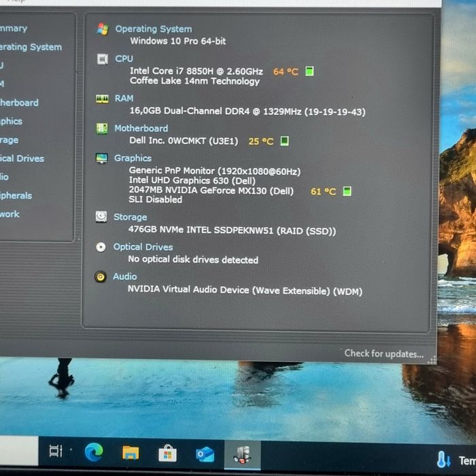Open Microsoft Store from the taskbar

click(x=167, y=454)
